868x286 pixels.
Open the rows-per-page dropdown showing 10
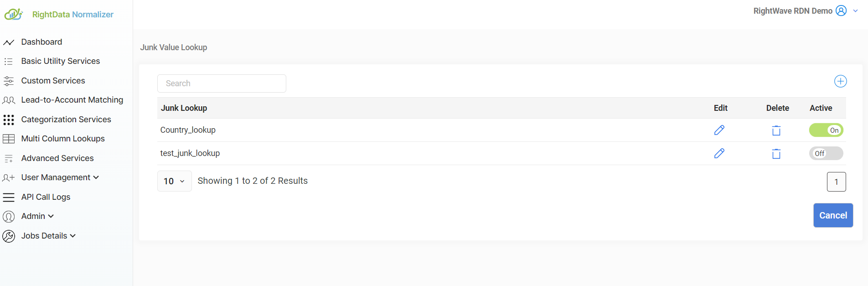(174, 181)
